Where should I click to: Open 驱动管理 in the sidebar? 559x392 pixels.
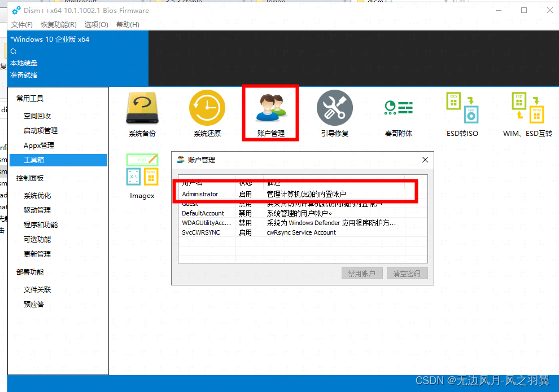point(37,210)
